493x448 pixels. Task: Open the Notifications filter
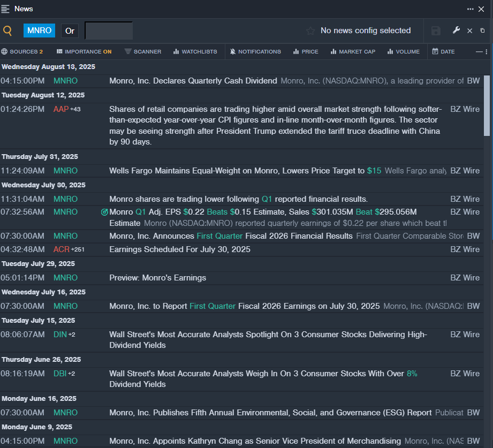[x=255, y=51]
